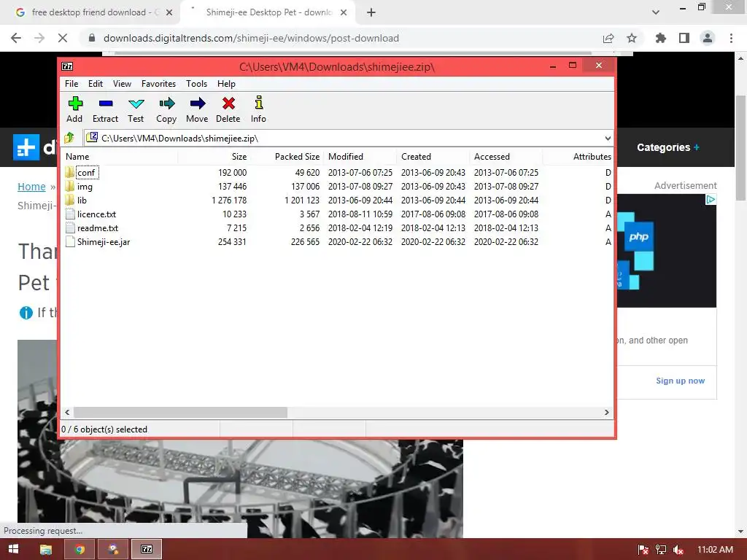Open Chrome extensions puzzle icon
The width and height of the screenshot is (747, 560).
[x=661, y=38]
